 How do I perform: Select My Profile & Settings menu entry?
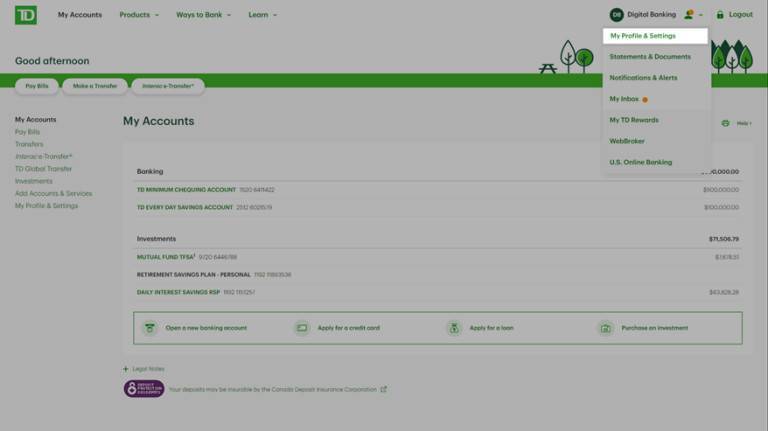pyautogui.click(x=655, y=36)
